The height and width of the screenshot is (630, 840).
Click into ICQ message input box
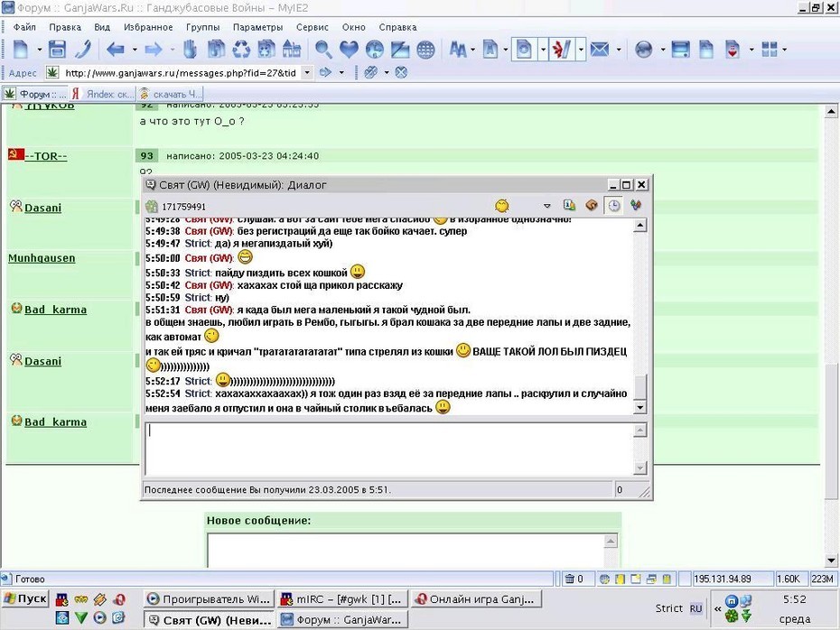click(x=389, y=449)
